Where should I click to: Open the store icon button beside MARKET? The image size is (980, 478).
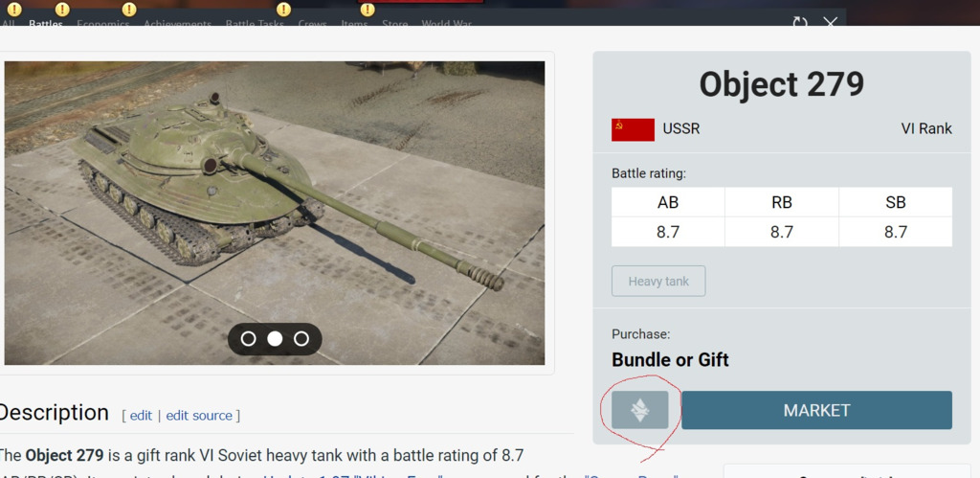pos(639,410)
